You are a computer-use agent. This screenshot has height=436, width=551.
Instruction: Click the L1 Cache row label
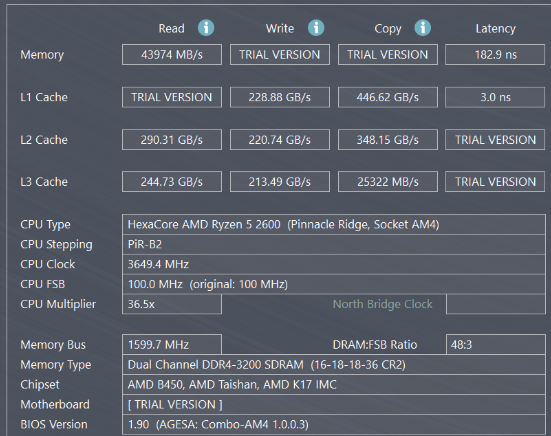[44, 97]
